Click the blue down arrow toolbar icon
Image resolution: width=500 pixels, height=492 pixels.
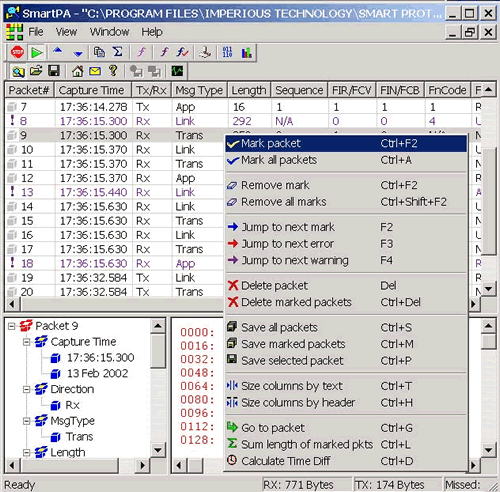(x=78, y=53)
